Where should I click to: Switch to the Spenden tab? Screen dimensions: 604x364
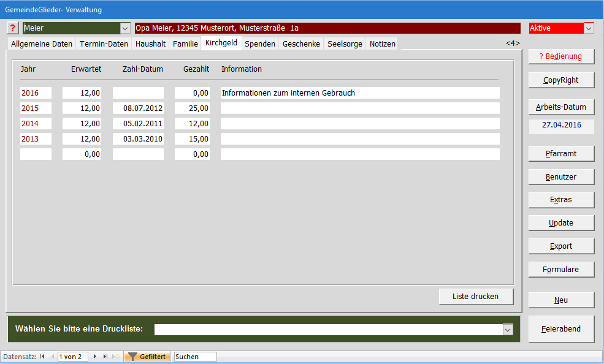click(x=260, y=44)
